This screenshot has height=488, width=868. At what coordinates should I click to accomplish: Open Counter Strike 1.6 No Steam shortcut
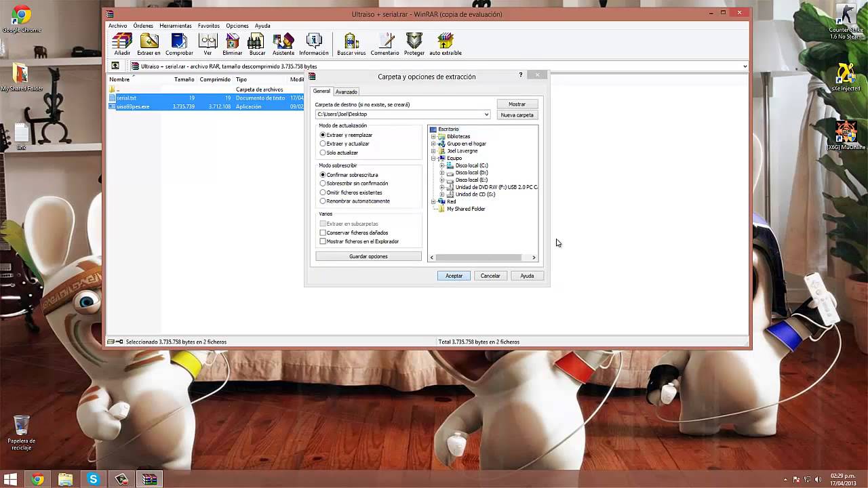(846, 20)
